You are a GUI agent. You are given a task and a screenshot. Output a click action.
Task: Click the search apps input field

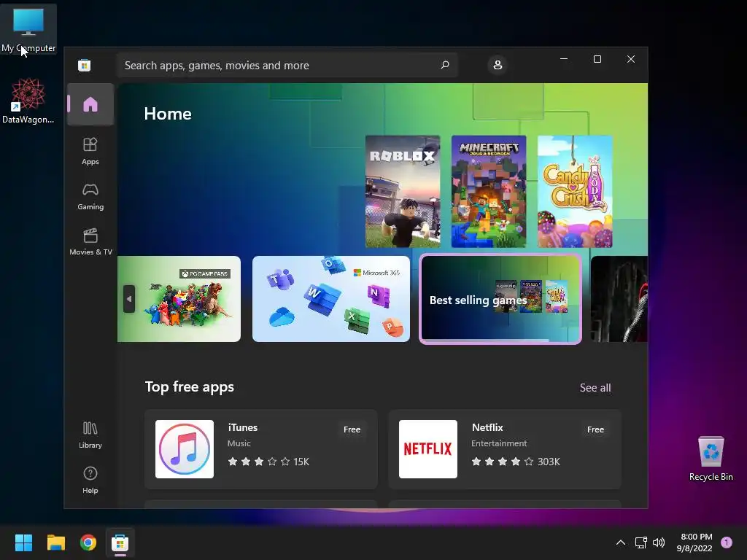tap(287, 65)
